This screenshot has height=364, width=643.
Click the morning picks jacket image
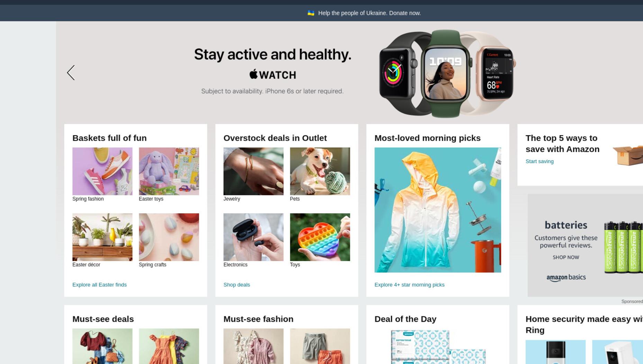click(438, 210)
